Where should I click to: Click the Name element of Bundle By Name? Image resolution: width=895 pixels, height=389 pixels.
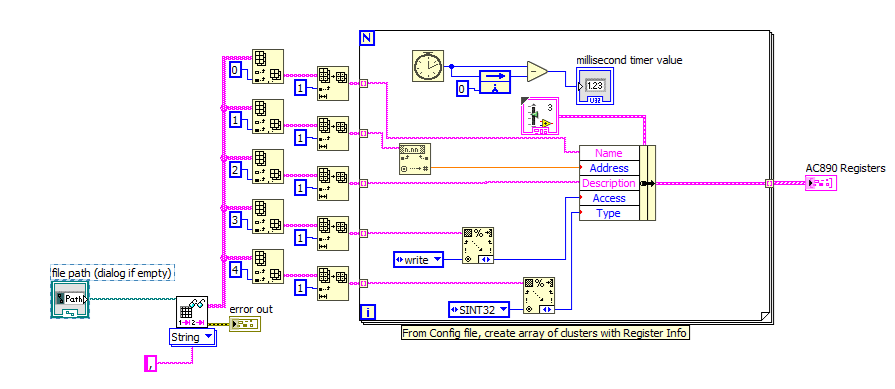pos(609,153)
